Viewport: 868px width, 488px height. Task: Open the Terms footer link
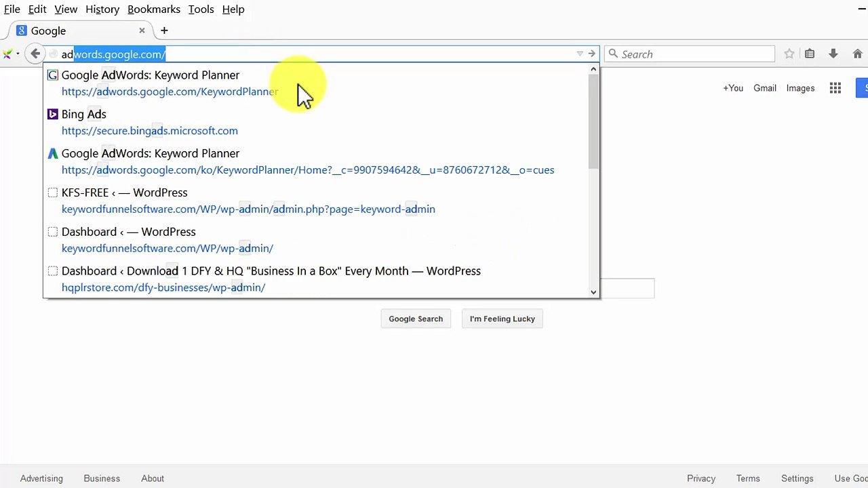tap(748, 479)
